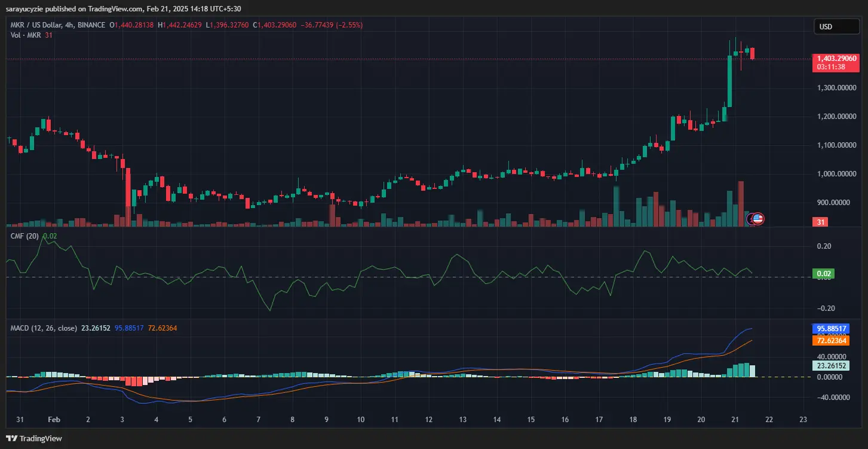
Task: Click the low price value 1,396.32760
Action: (x=229, y=25)
